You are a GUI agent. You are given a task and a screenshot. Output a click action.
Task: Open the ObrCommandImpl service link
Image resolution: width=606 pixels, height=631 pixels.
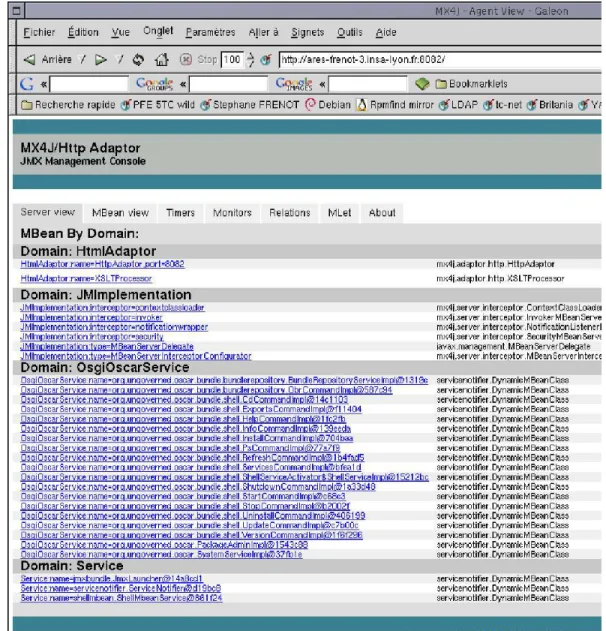[206, 390]
